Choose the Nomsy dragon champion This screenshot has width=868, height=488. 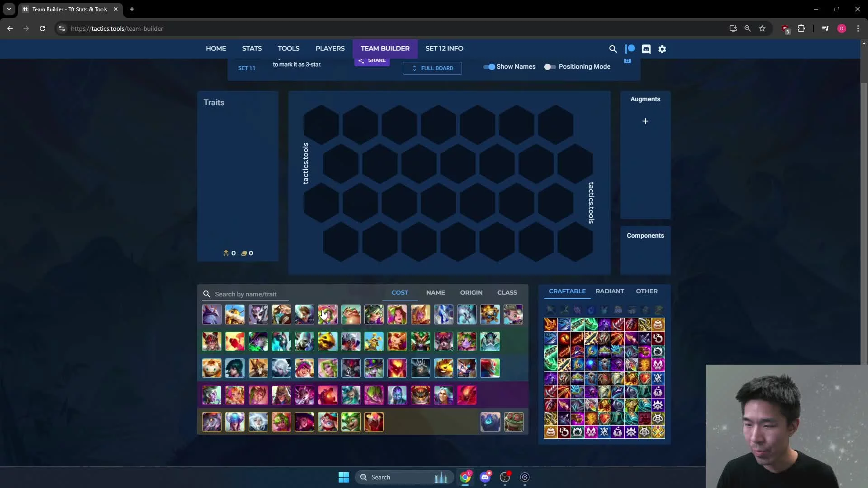click(351, 314)
